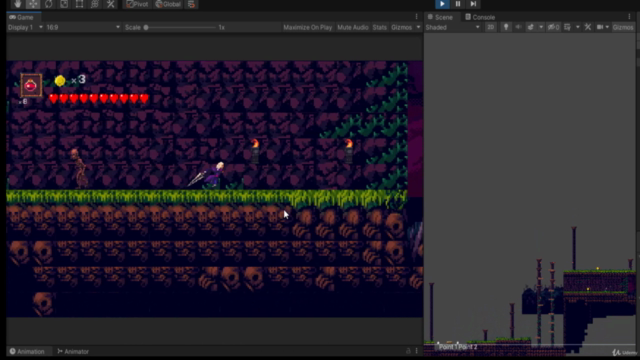The height and width of the screenshot is (360, 640).
Task: Open Game view Gizmos dropdown arrow
Action: point(418,27)
